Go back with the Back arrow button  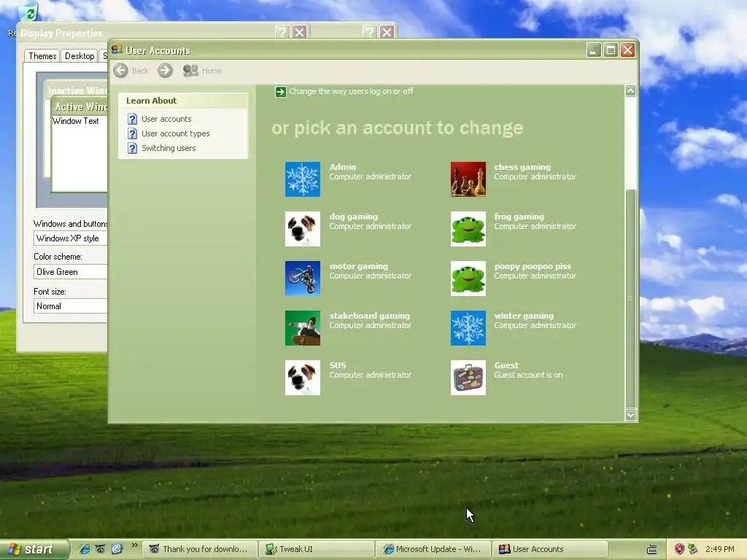pyautogui.click(x=120, y=71)
